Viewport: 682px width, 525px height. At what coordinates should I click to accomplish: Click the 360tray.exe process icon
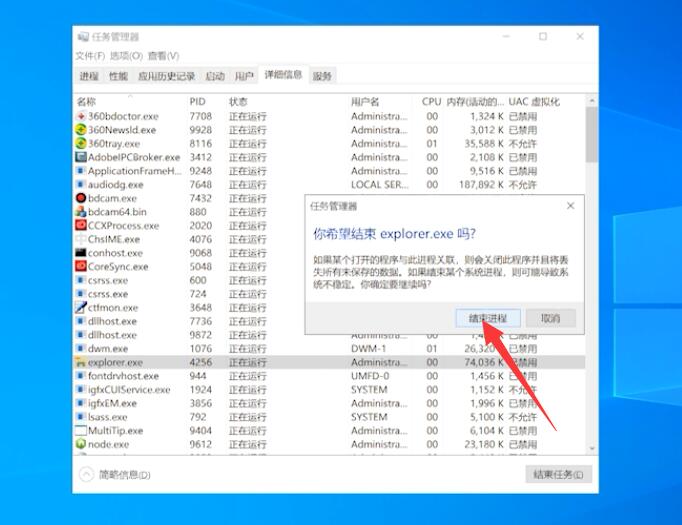pyautogui.click(x=81, y=143)
